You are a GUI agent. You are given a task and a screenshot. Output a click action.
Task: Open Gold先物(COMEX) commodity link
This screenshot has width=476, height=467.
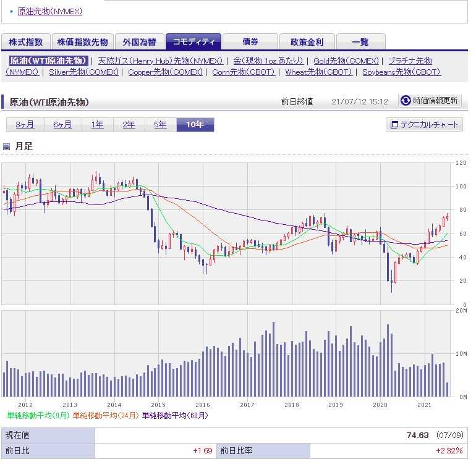coord(346,61)
